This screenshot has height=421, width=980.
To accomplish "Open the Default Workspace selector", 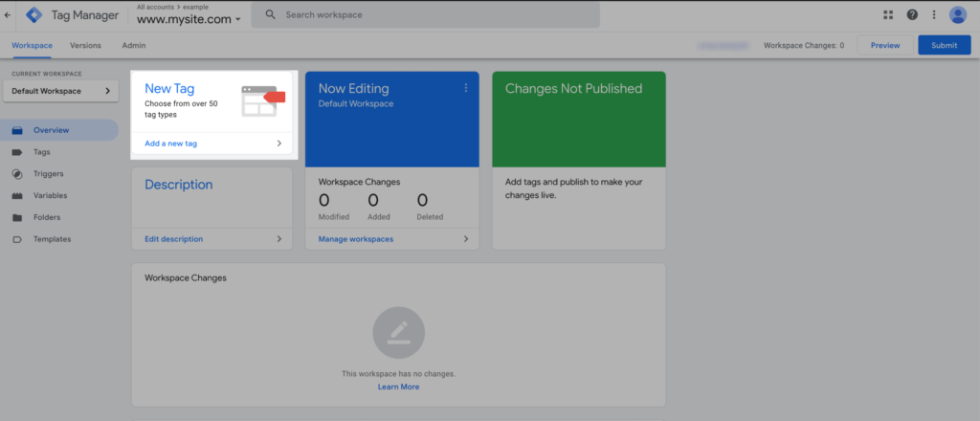I will pos(61,91).
